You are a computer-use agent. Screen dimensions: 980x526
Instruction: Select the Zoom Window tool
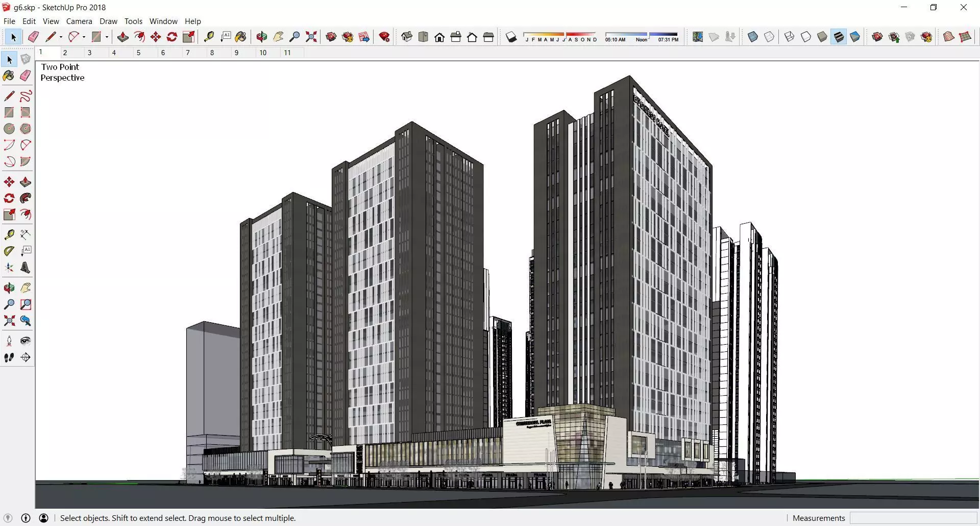point(26,304)
